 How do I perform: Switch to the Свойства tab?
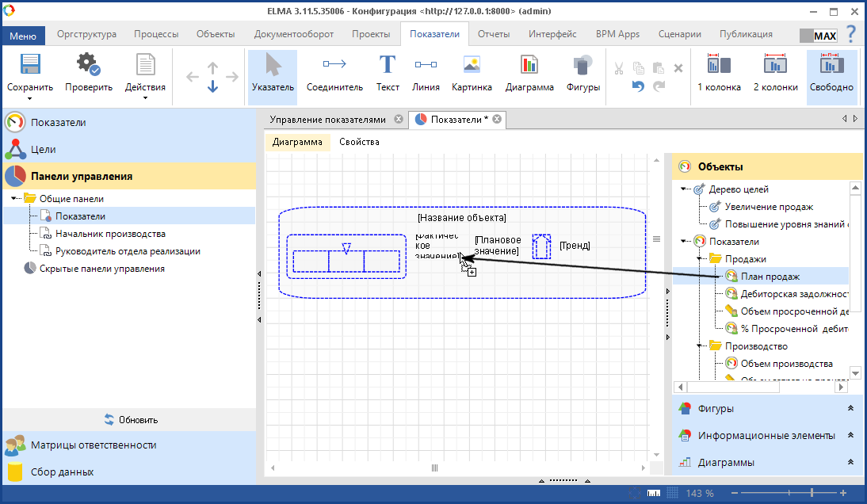(359, 143)
